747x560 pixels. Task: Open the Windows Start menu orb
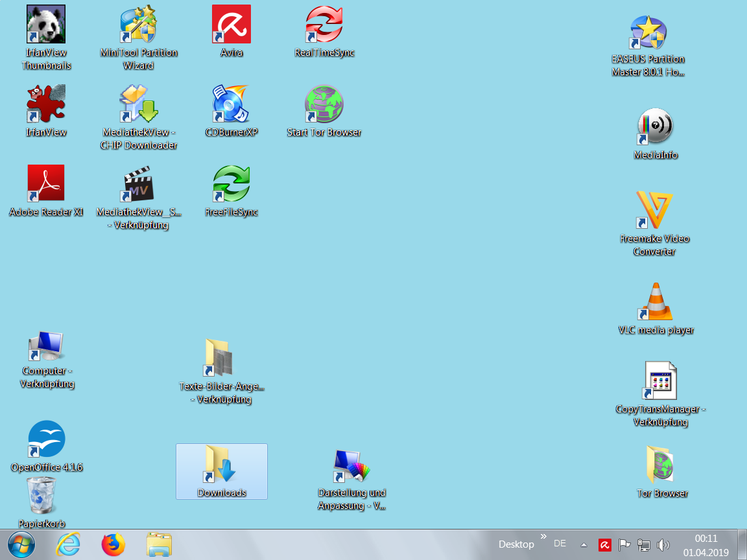[21, 544]
